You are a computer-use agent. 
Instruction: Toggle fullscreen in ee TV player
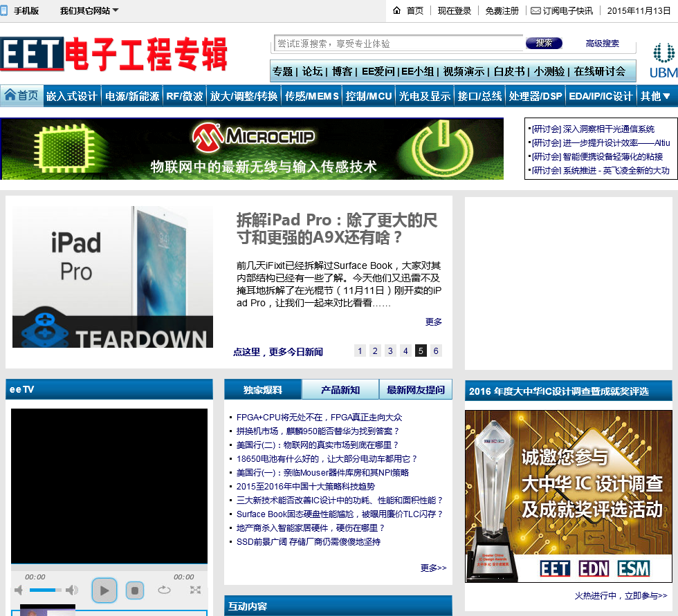tap(195, 590)
